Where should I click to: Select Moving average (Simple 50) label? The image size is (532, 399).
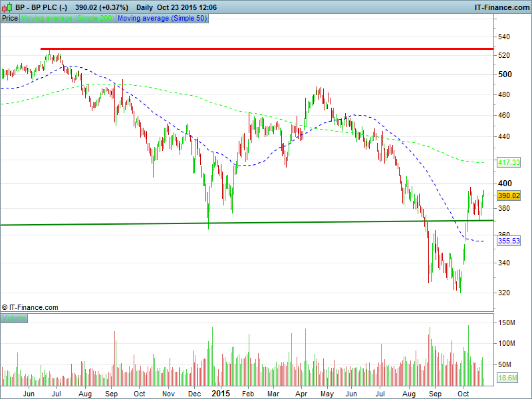(162, 19)
